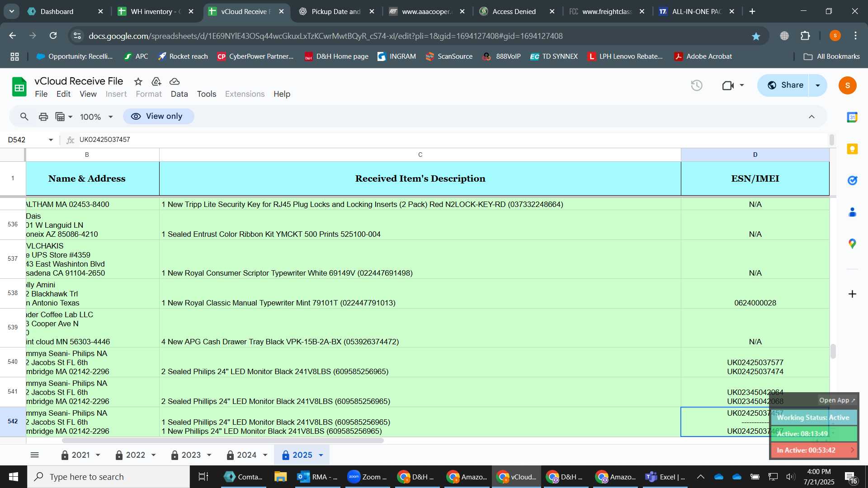The image size is (868, 488).
Task: Click the Royal Consumer Scriptor Typewriter cell
Action: 420,259
